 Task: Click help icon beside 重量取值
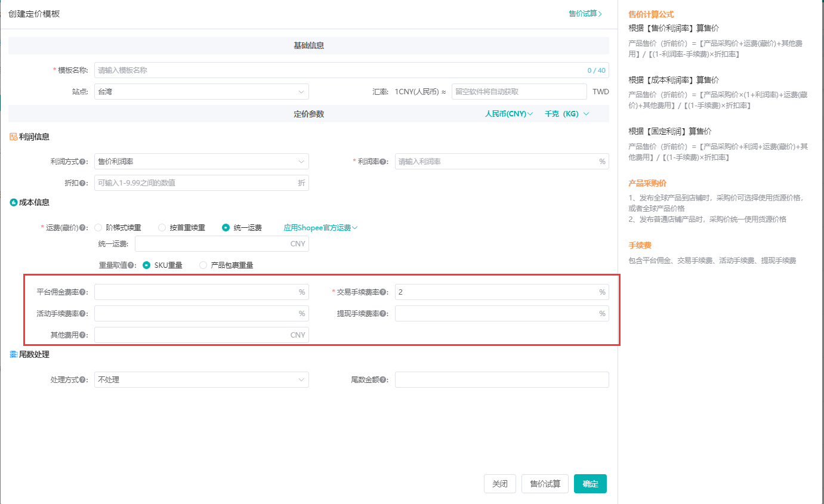click(x=131, y=265)
